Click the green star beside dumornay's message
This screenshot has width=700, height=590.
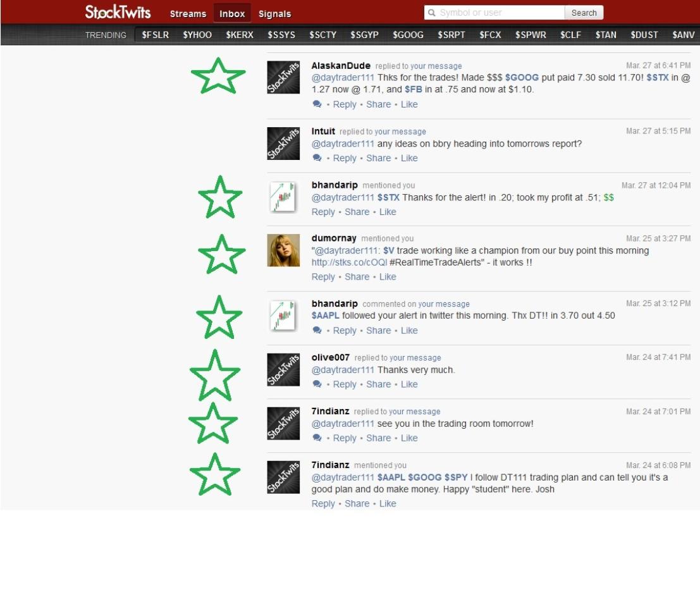tap(221, 254)
